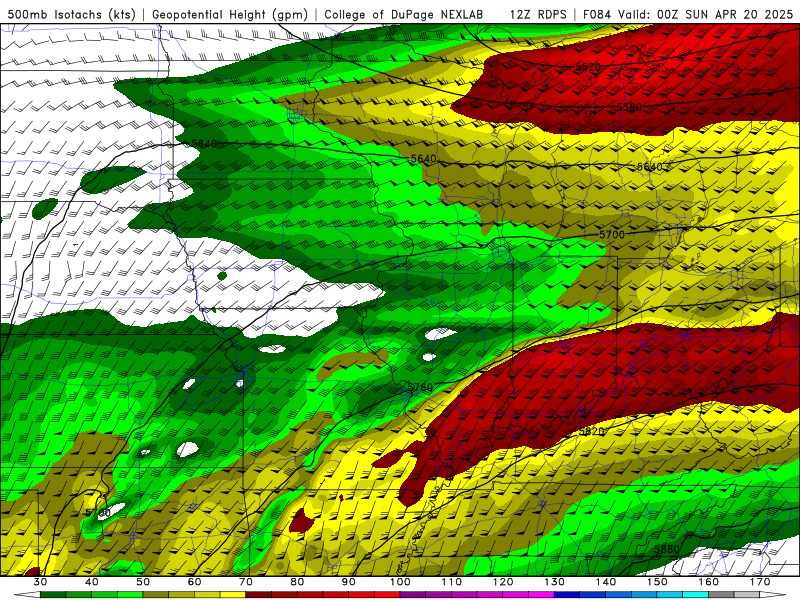Click the 140 value on the color scale
The width and height of the screenshot is (800, 600).
pos(606,582)
